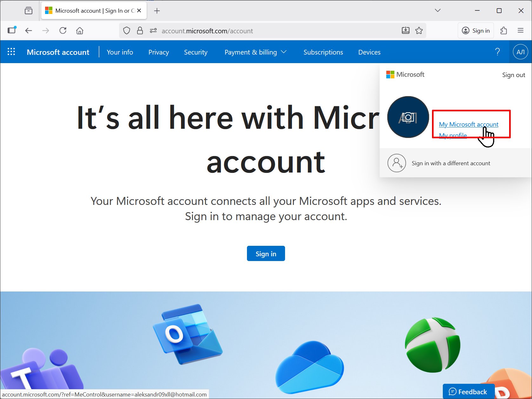The height and width of the screenshot is (399, 532).
Task: Open site permissions icon in address bar
Action: [153, 31]
